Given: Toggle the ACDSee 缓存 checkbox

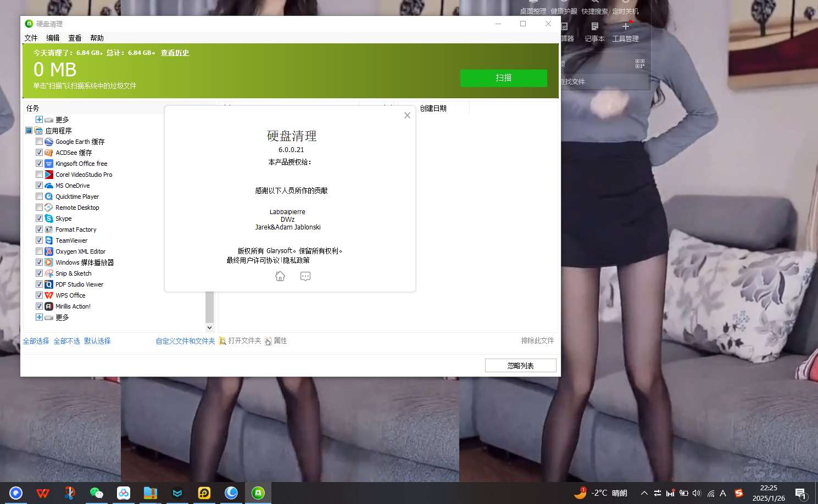Looking at the screenshot, I should click(x=39, y=153).
